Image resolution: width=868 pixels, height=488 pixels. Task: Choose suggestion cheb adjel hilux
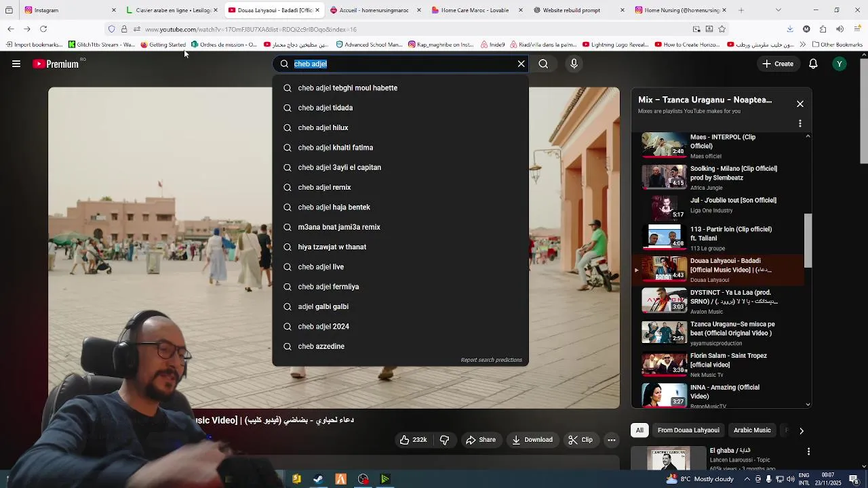400,127
